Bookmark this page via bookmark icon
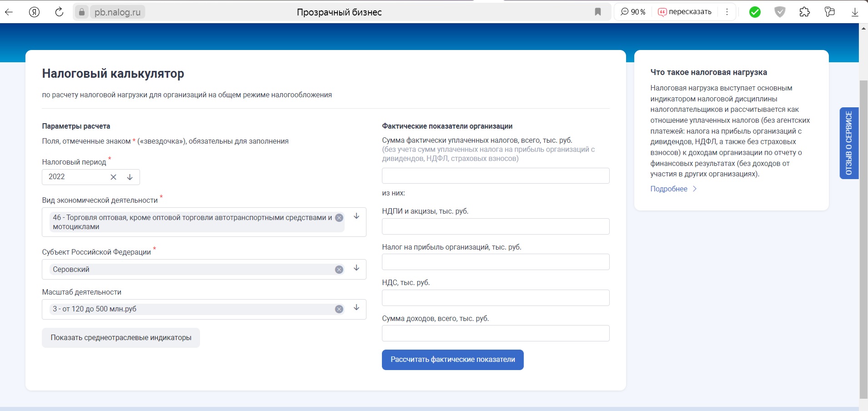868x411 pixels. coord(598,12)
